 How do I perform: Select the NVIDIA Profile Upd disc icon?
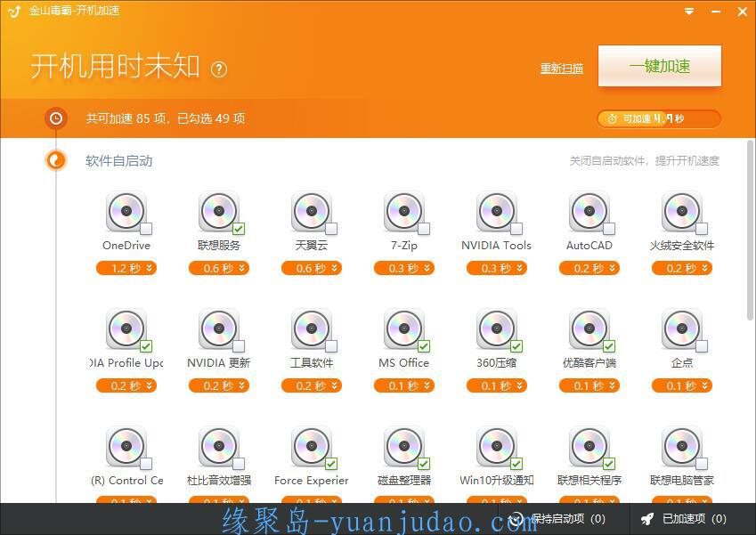[x=126, y=328]
